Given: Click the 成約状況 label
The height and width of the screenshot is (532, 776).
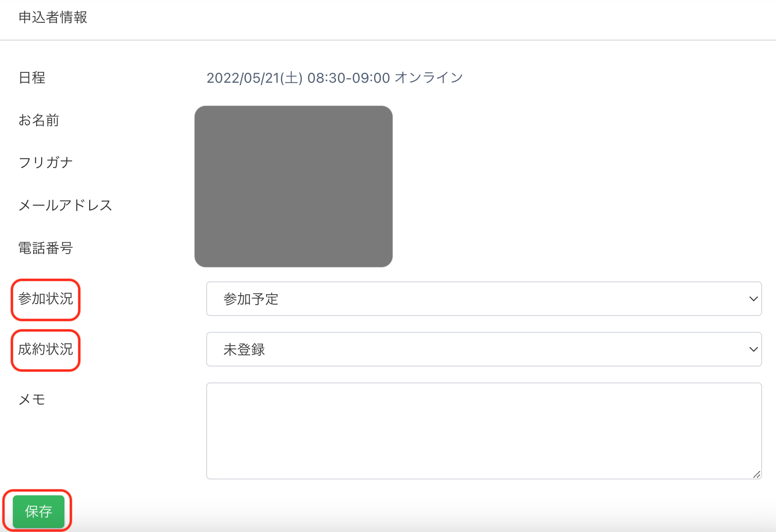Looking at the screenshot, I should click(46, 349).
